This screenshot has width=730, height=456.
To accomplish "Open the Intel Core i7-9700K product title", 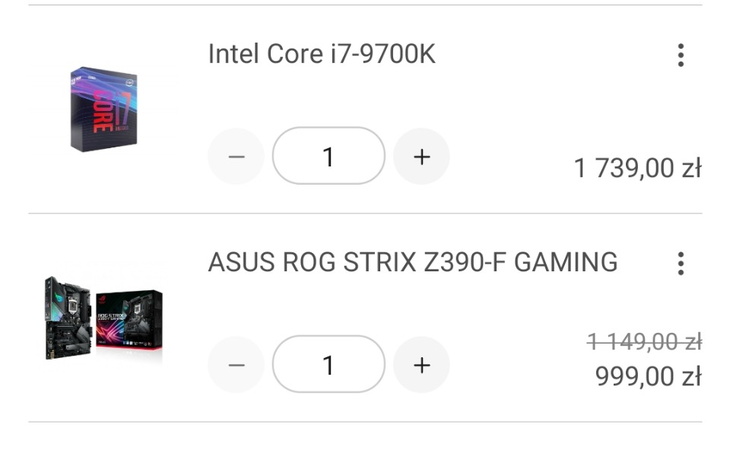I will point(321,54).
